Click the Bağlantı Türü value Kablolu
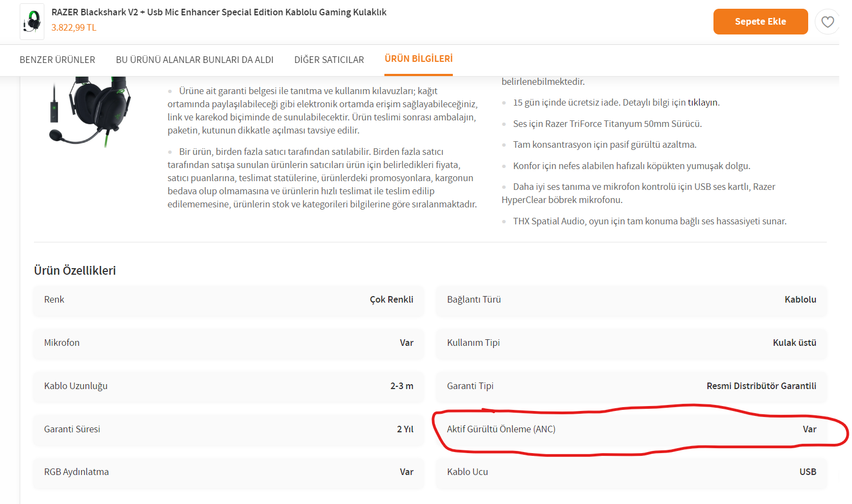This screenshot has width=852, height=504. 801,299
